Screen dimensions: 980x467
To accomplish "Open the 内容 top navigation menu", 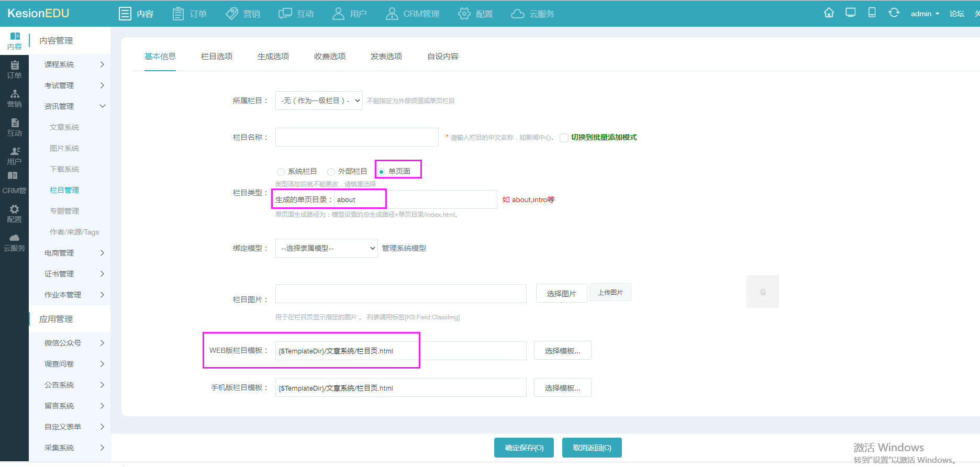I will click(136, 14).
